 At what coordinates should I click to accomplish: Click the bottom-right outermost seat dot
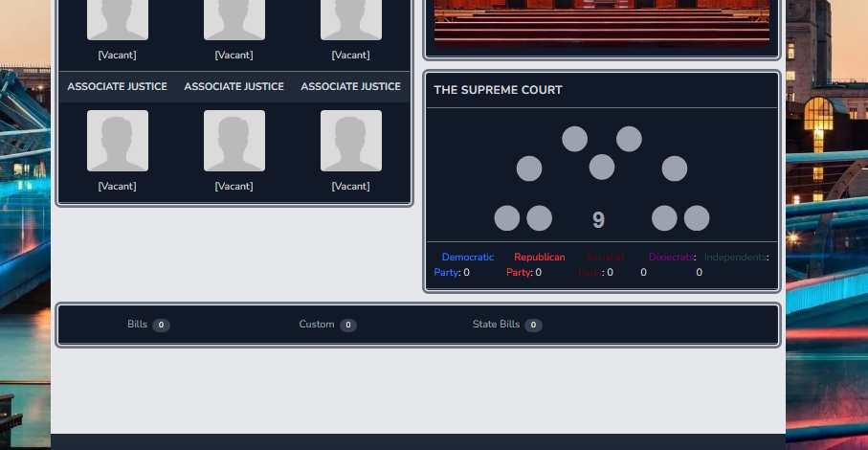tap(697, 218)
